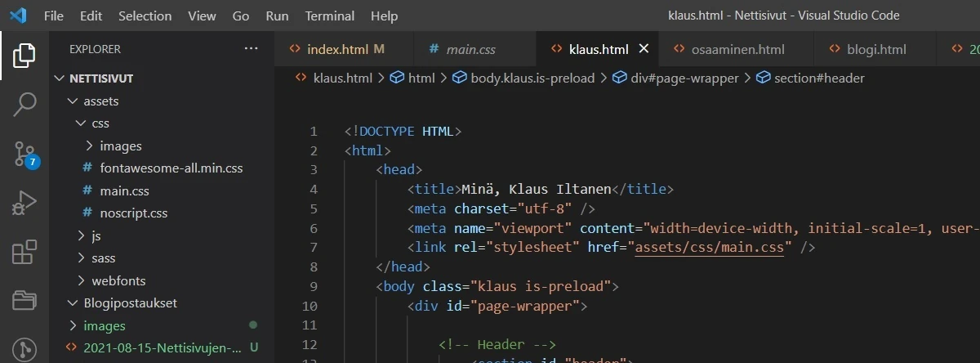Expand the sass folder

103,258
